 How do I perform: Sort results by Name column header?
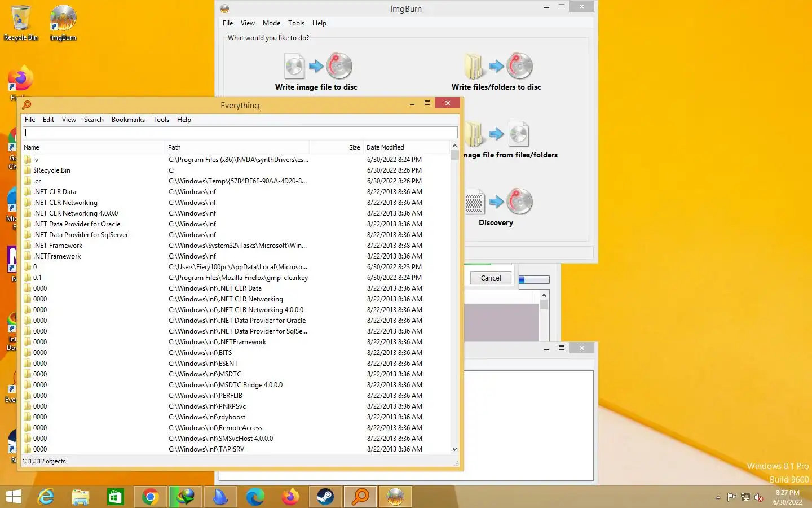93,147
